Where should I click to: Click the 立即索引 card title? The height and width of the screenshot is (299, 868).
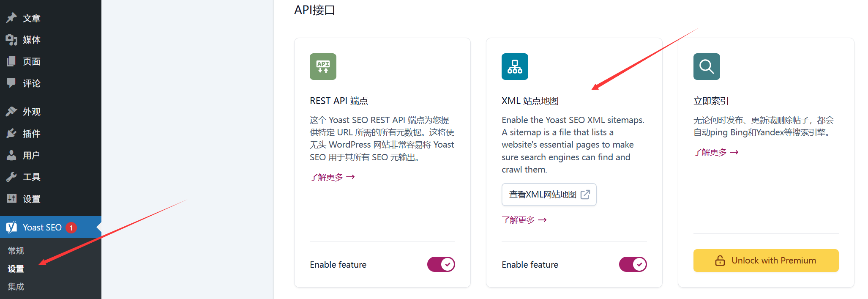click(x=711, y=101)
